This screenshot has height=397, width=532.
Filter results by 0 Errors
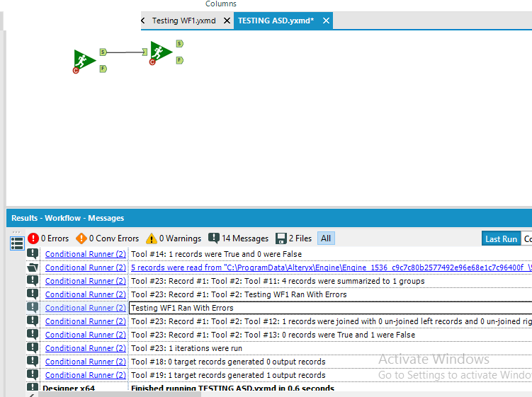pos(48,238)
